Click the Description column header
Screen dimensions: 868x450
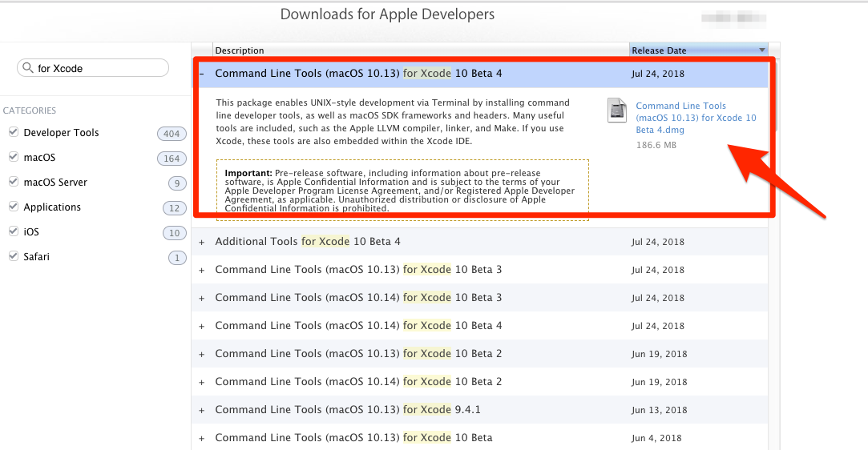click(421, 50)
